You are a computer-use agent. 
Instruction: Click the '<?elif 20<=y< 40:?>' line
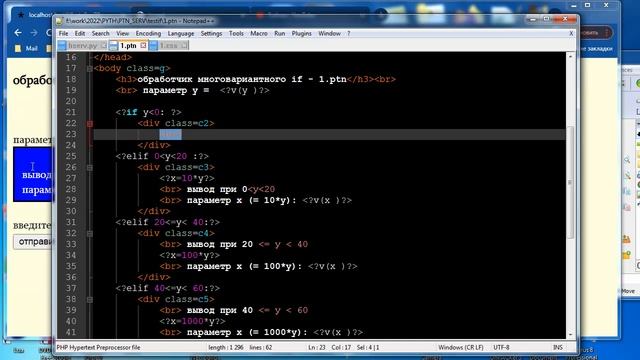168,222
